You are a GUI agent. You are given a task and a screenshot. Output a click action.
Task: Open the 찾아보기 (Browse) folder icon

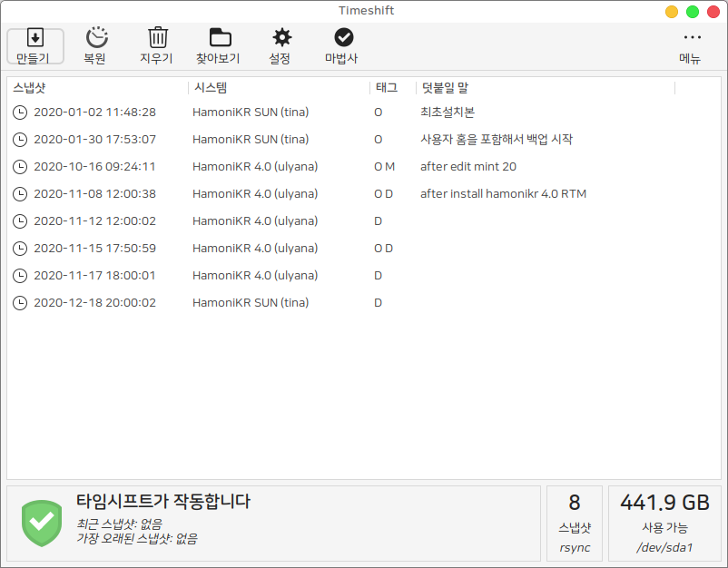tap(219, 38)
